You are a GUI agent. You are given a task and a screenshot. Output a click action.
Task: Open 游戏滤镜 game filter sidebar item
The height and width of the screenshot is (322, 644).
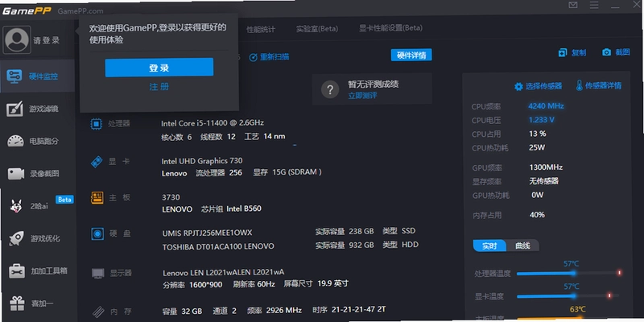pos(38,109)
